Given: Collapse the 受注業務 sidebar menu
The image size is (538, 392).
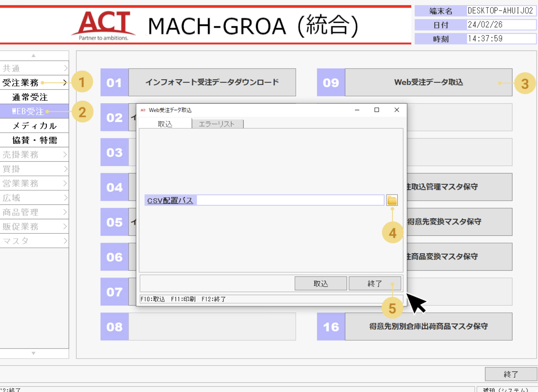Looking at the screenshot, I should point(34,82).
